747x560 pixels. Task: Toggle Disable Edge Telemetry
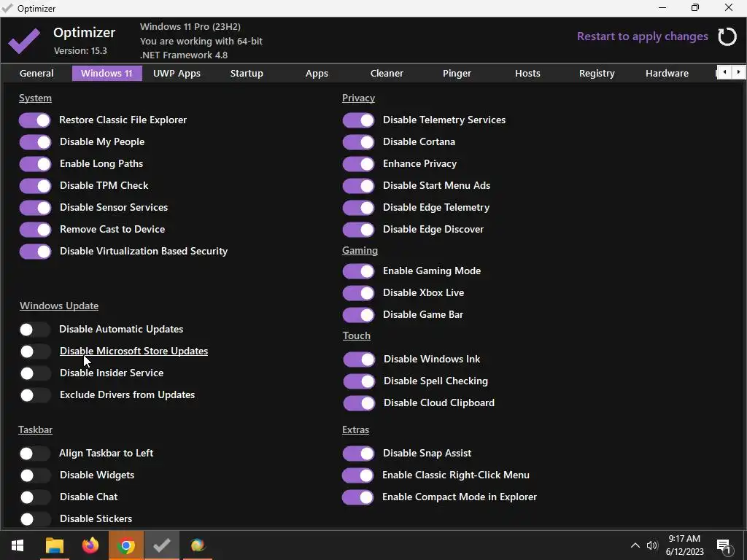pos(358,208)
